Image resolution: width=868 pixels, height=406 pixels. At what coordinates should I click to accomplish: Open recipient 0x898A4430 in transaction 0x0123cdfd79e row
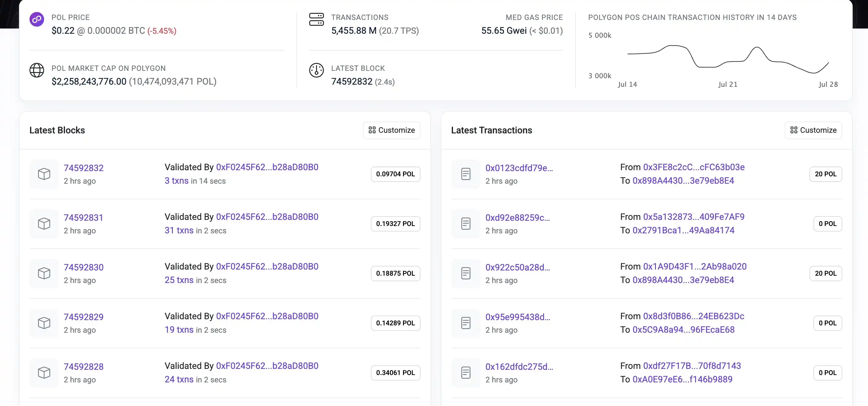(x=683, y=181)
